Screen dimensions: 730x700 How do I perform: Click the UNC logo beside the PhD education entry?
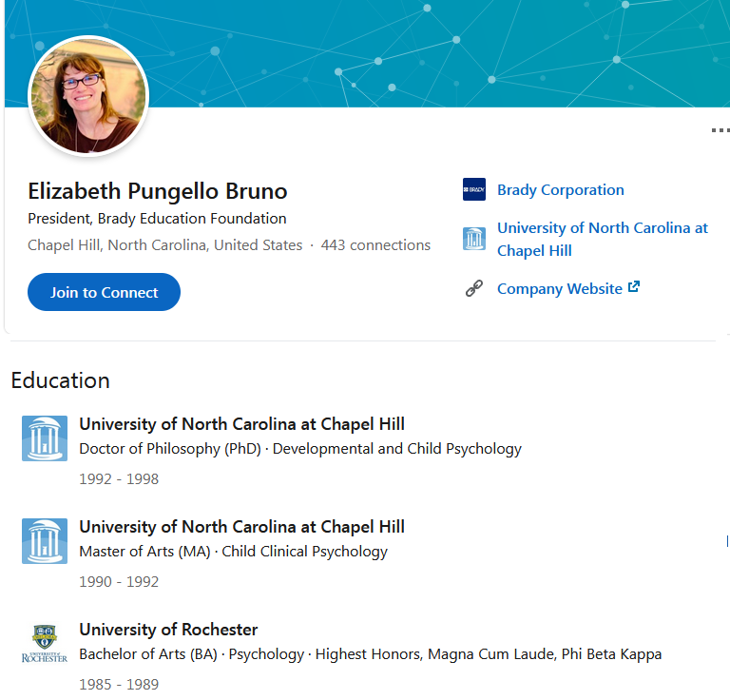click(45, 438)
